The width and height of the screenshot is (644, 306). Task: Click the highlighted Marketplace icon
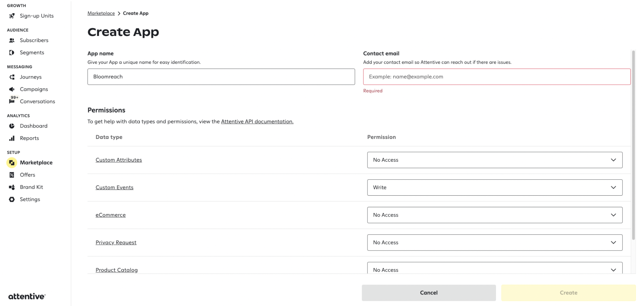[x=12, y=163]
